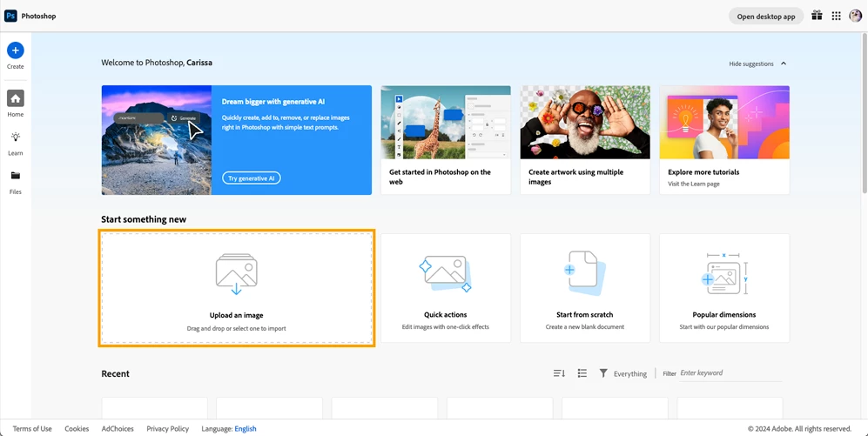Open the Everything filter dropdown
868x436 pixels.
[630, 374]
